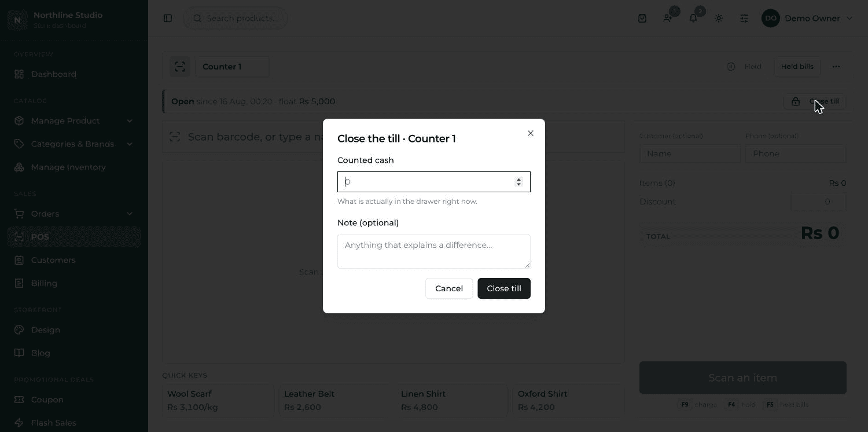Focus the Note optional text area
868x432 pixels.
[x=434, y=251]
